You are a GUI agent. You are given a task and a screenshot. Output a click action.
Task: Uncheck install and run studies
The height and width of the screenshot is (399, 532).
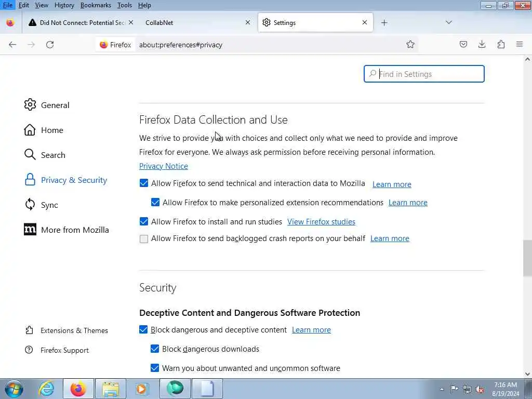144,221
